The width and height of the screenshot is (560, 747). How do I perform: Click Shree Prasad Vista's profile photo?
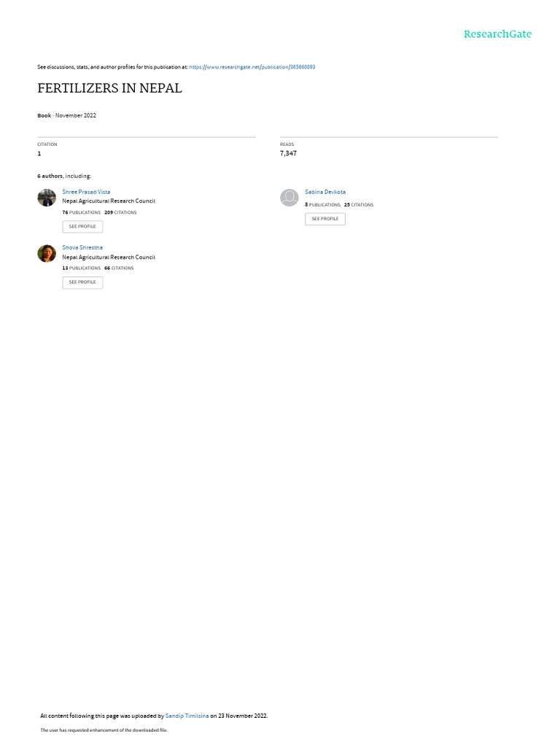[x=47, y=198]
